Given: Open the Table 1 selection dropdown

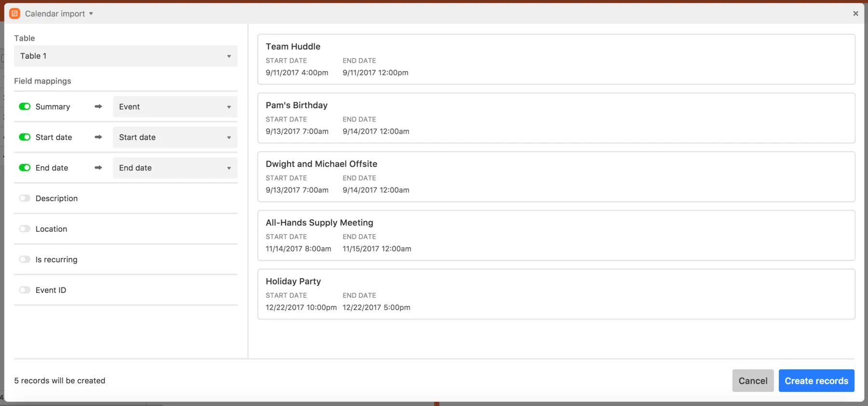Looking at the screenshot, I should [125, 56].
